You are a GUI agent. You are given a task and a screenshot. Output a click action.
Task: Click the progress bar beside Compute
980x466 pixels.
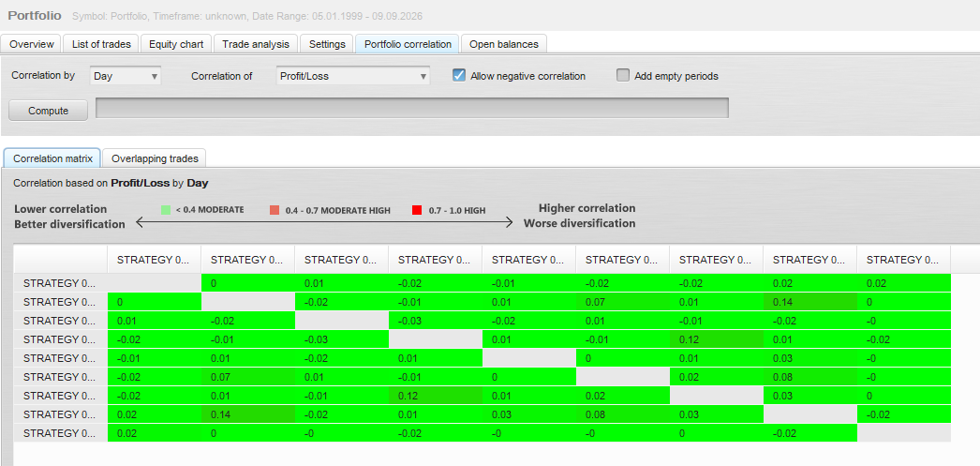412,108
